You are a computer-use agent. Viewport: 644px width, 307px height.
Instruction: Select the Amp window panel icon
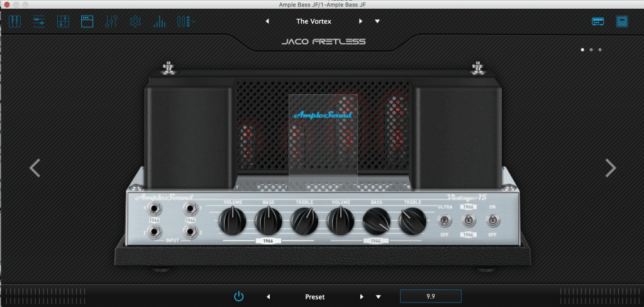(87, 21)
